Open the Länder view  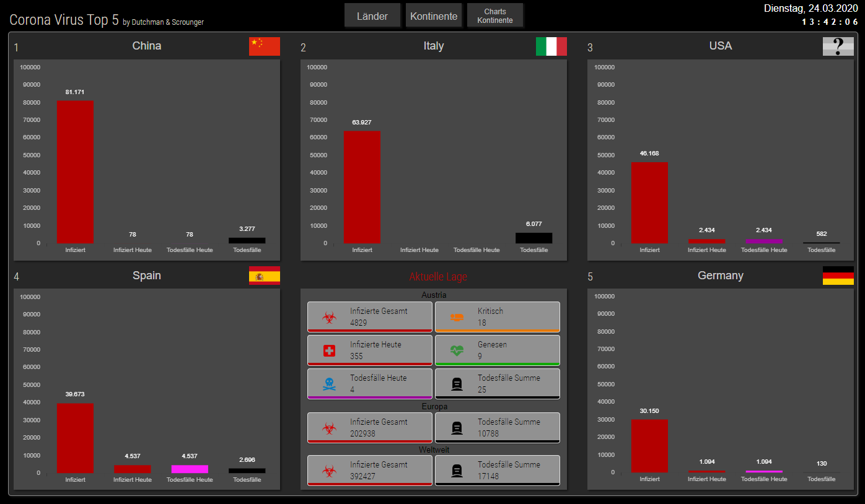(372, 15)
